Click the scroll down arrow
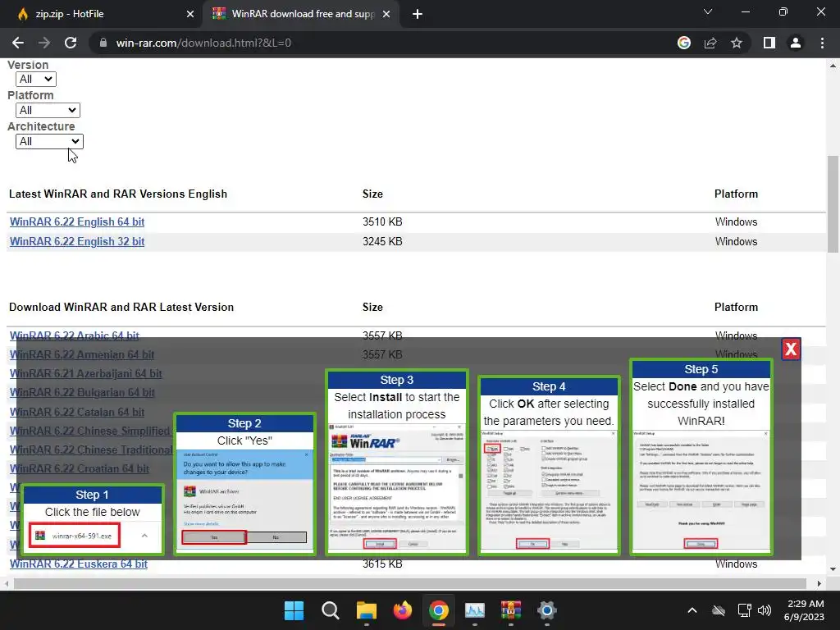Screen dimensions: 840x630 click(x=833, y=569)
